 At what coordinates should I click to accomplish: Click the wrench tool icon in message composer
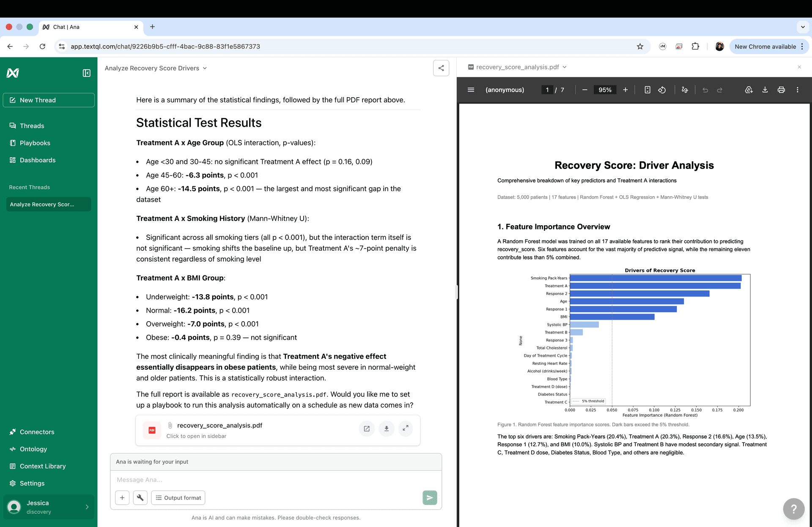pos(140,497)
